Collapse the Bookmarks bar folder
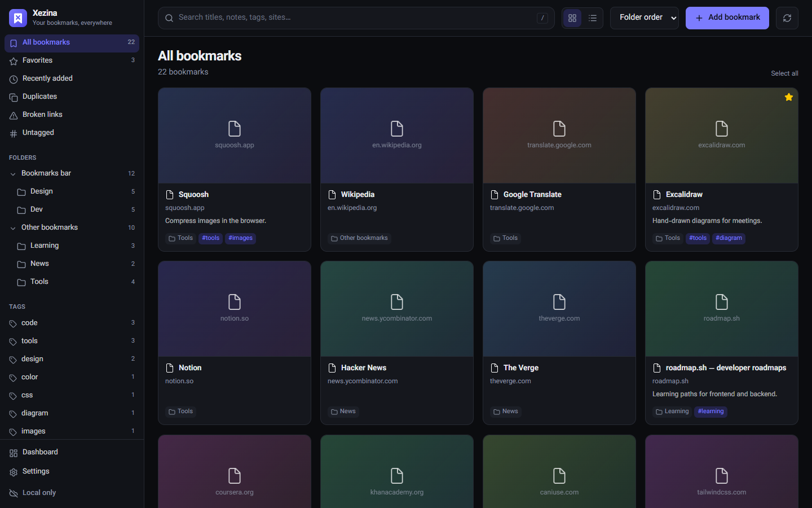812x508 pixels. coord(13,174)
